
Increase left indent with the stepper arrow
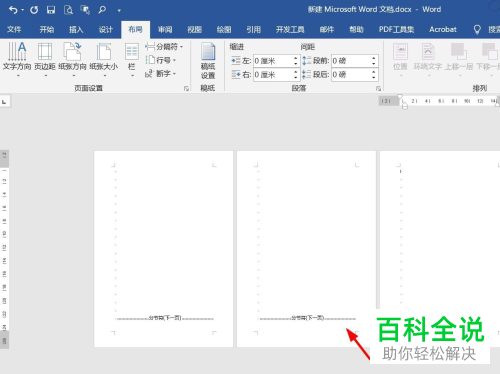pos(296,58)
